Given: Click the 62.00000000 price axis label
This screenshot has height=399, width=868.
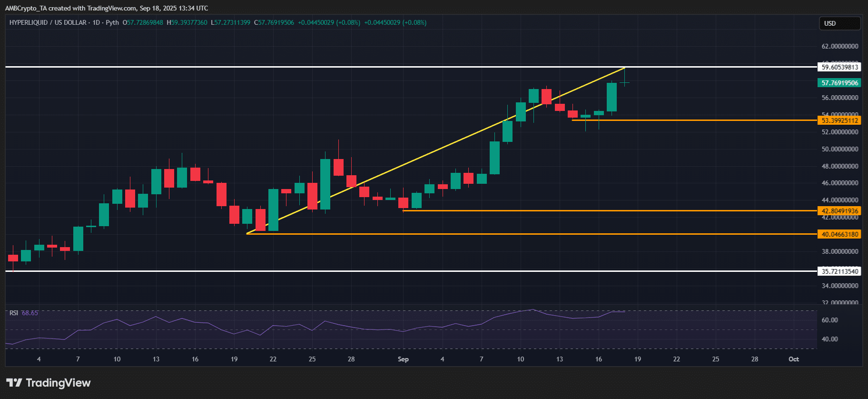Looking at the screenshot, I should [839, 46].
